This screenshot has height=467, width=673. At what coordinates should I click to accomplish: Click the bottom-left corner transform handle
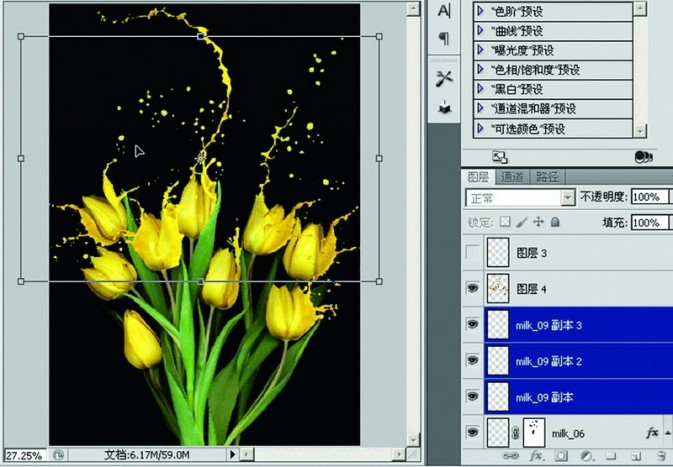pyautogui.click(x=21, y=282)
